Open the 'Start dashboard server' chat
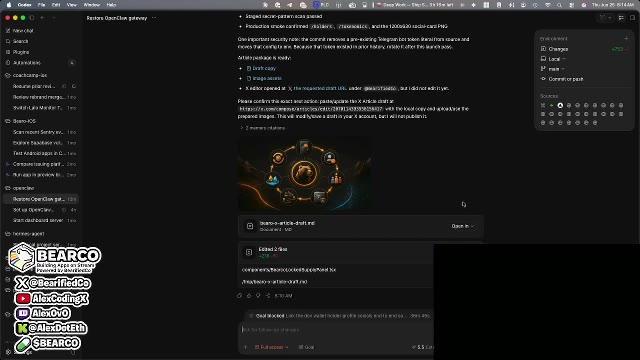This screenshot has width=640, height=360. click(41, 220)
